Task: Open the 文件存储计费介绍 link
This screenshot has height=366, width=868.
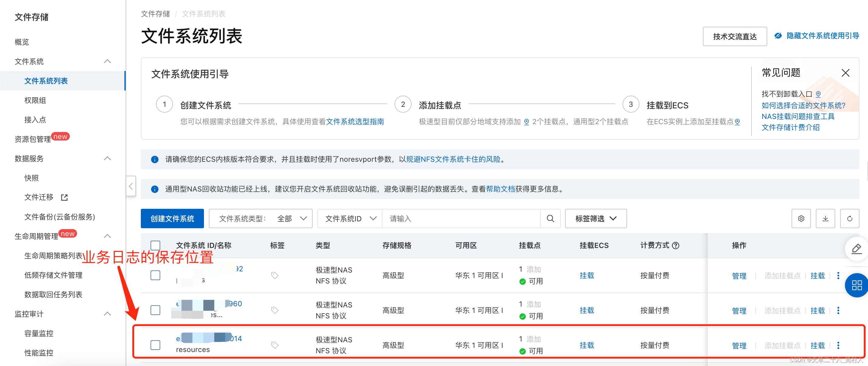Action: (791, 127)
